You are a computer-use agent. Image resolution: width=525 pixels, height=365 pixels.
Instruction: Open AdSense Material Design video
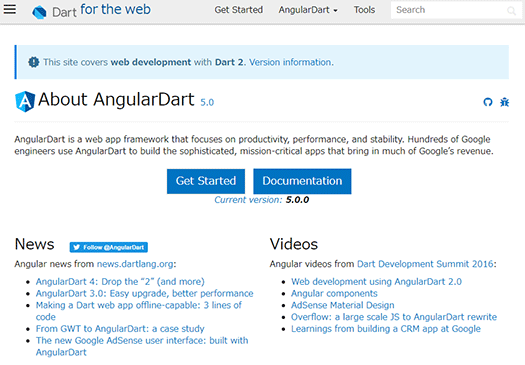(343, 305)
